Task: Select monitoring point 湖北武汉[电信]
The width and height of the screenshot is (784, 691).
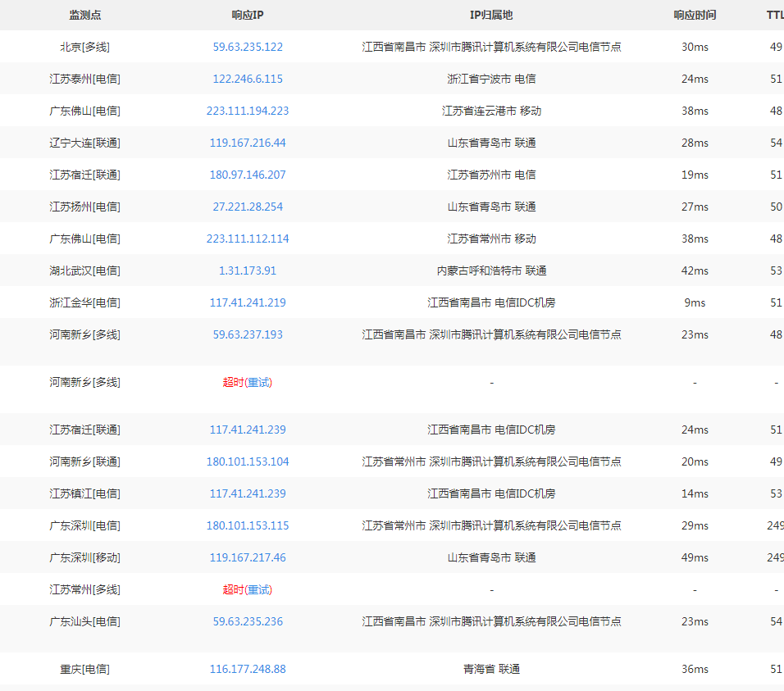Action: click(x=85, y=270)
